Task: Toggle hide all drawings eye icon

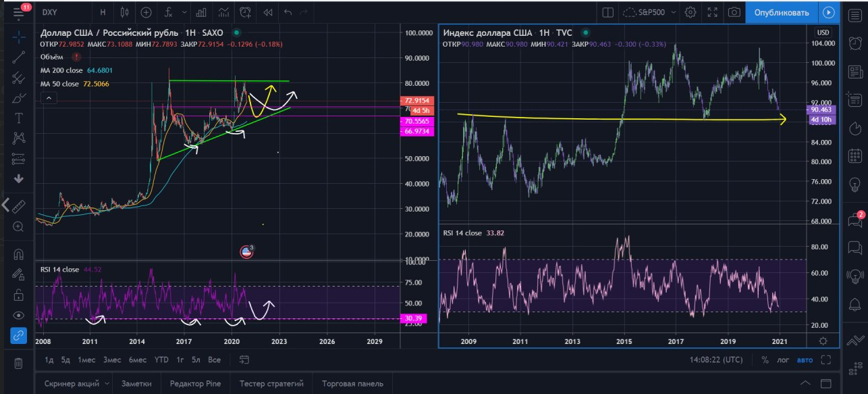Action: (x=19, y=315)
